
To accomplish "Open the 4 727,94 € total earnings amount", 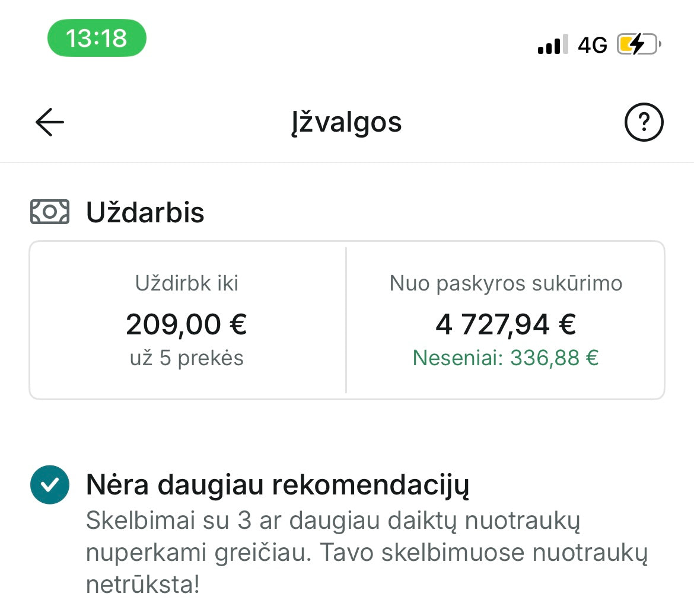I will coord(505,324).
